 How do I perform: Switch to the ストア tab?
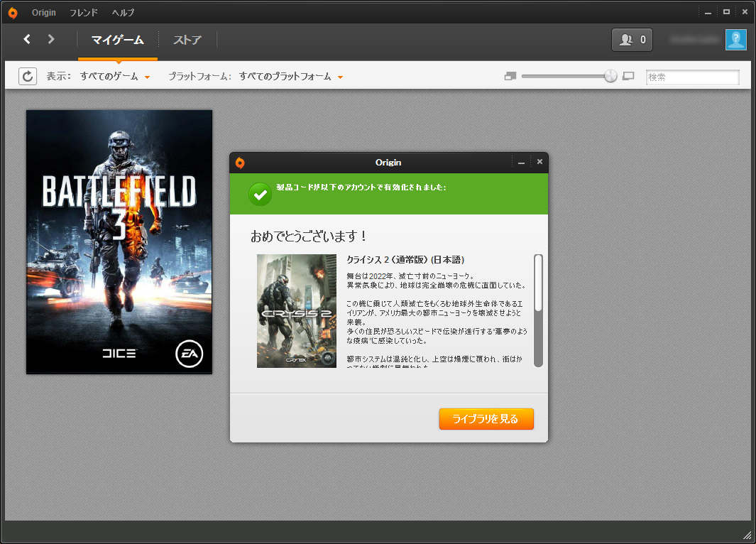[x=187, y=40]
